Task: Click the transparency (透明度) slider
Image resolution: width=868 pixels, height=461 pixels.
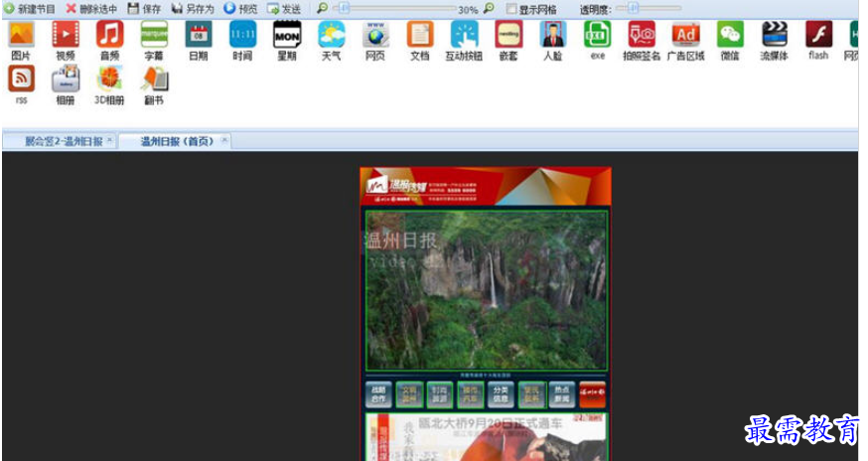Action: pyautogui.click(x=649, y=8)
